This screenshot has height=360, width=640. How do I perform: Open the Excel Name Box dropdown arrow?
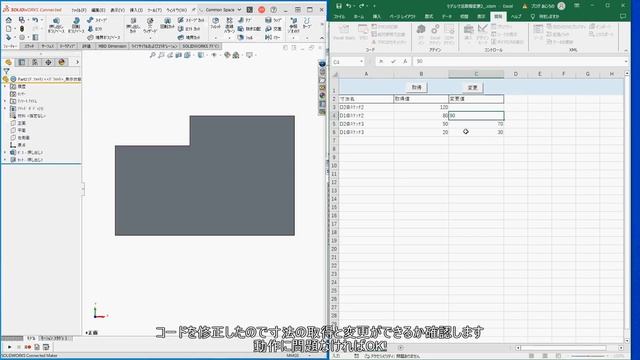point(362,62)
